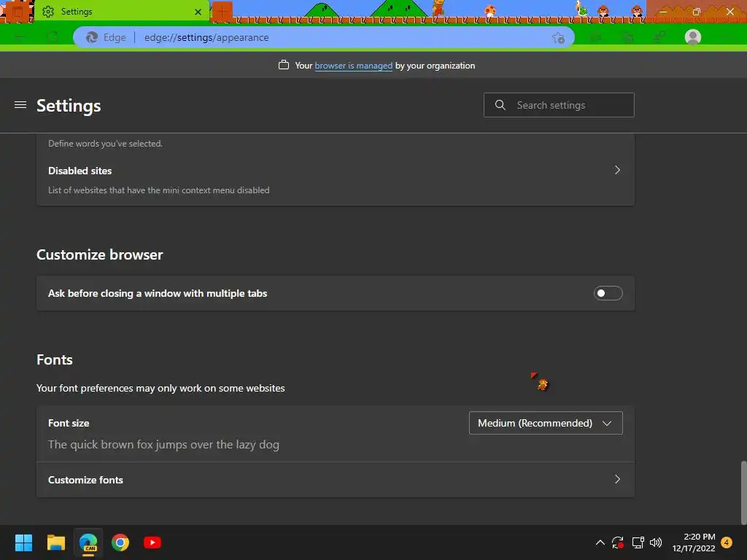
Task: Go back using the back arrow
Action: [20, 37]
